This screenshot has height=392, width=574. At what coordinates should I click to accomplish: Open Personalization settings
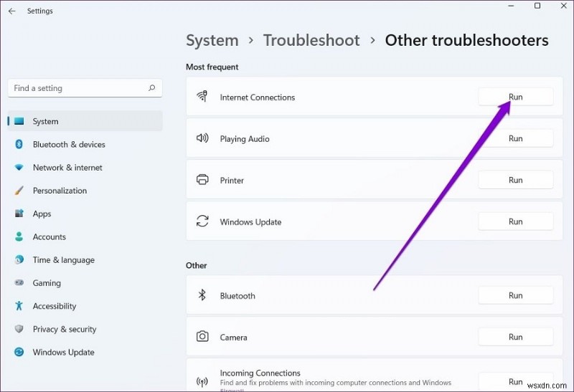tap(85, 191)
